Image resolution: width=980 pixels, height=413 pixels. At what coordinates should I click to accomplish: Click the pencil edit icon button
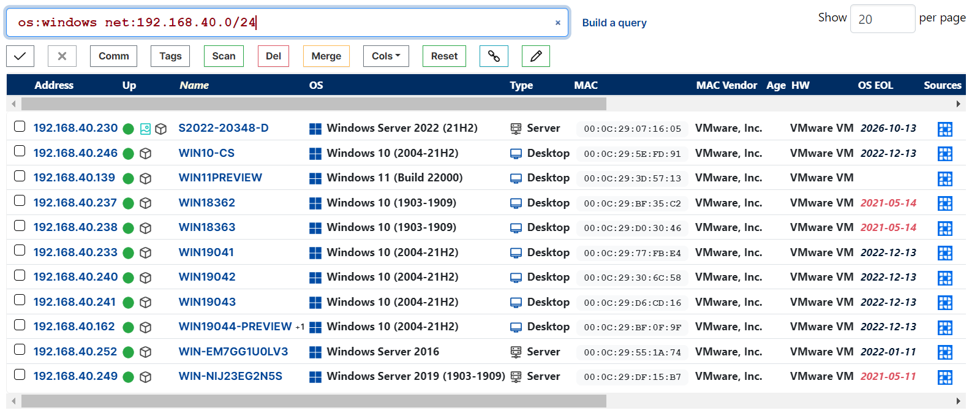535,56
